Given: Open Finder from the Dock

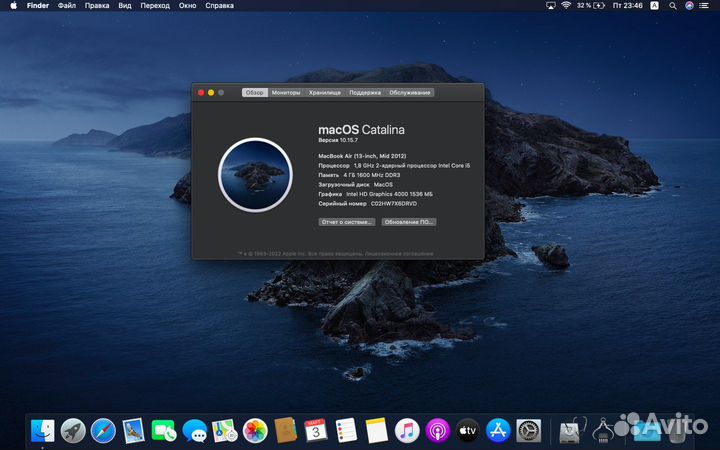Looking at the screenshot, I should tap(43, 431).
